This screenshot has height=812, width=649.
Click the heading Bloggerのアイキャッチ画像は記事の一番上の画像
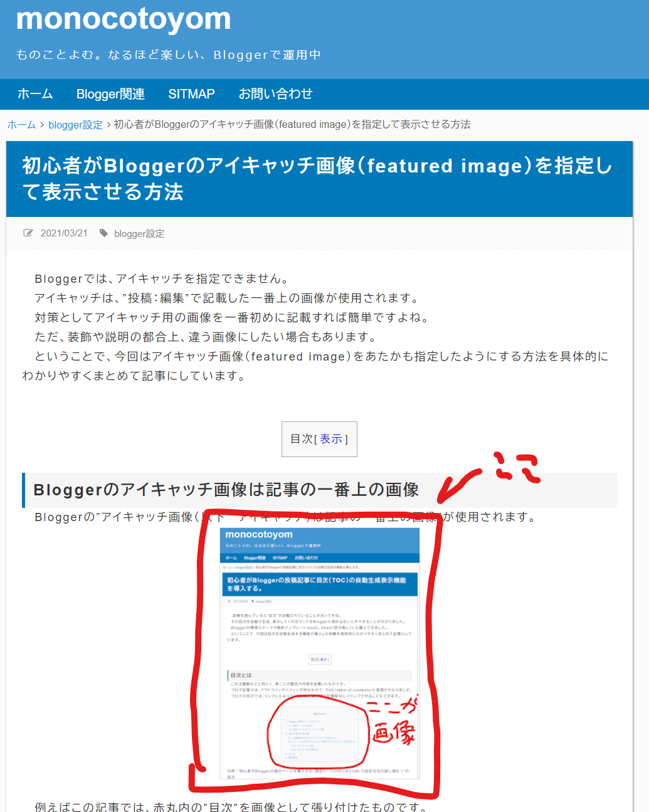coord(226,490)
